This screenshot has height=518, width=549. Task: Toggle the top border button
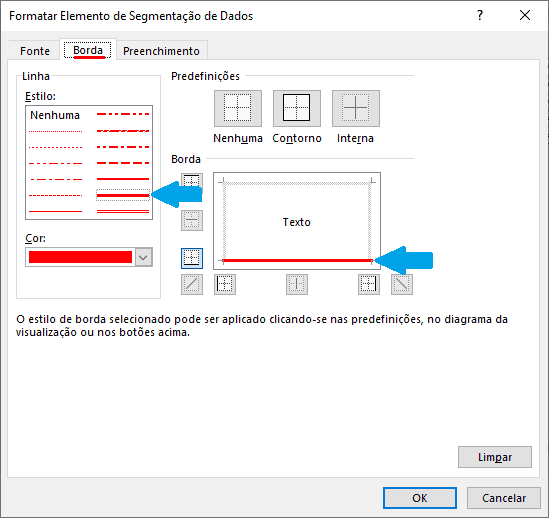[x=192, y=180]
